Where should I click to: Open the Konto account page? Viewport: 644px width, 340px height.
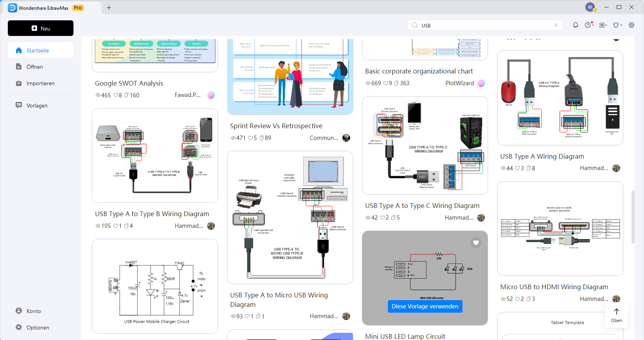coord(41,311)
